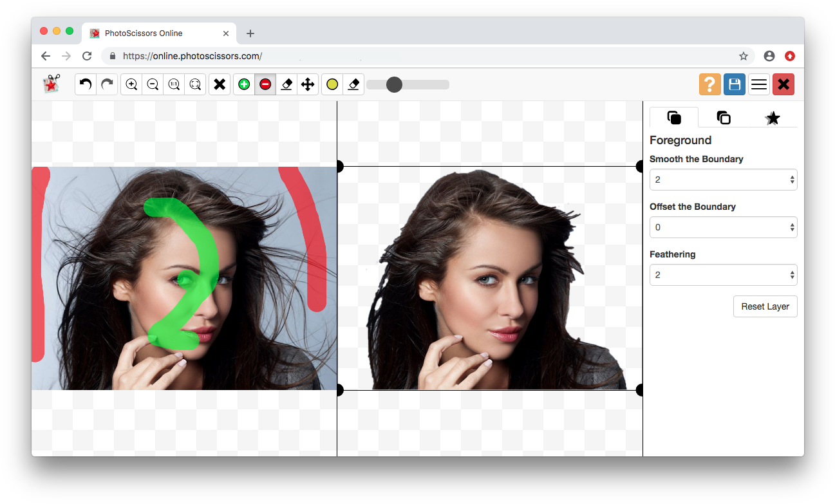Image resolution: width=835 pixels, height=504 pixels.
Task: Switch to the Background layer tab
Action: [723, 118]
